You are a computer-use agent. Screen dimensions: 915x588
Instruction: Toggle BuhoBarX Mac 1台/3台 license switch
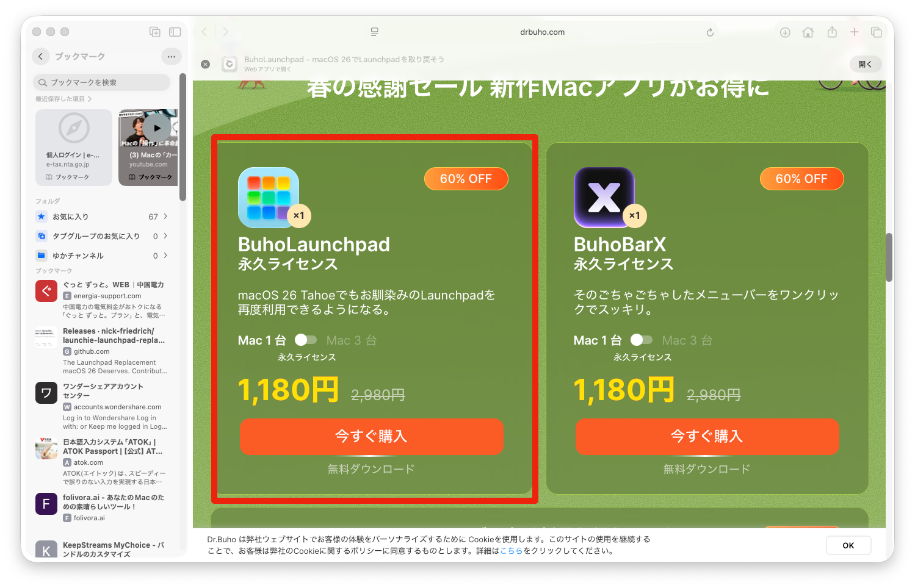642,340
